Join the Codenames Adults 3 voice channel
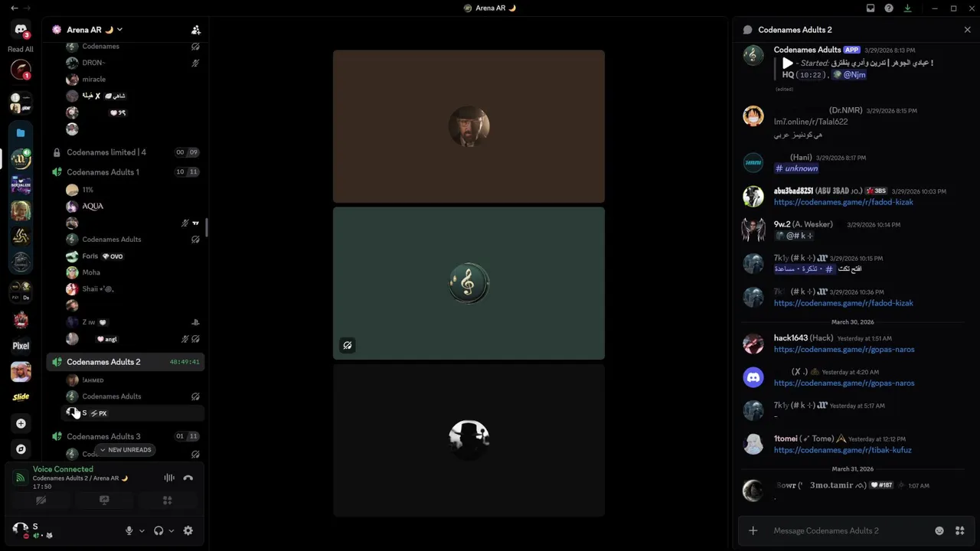This screenshot has height=551, width=980. coord(126,436)
